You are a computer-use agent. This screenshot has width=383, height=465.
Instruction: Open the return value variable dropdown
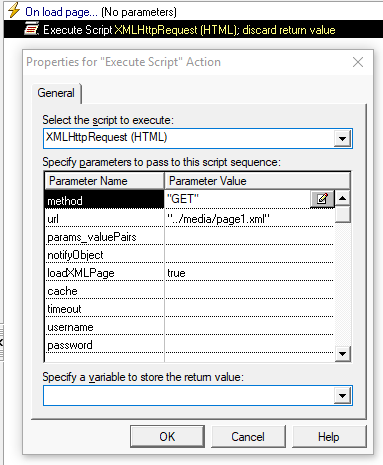click(x=342, y=396)
